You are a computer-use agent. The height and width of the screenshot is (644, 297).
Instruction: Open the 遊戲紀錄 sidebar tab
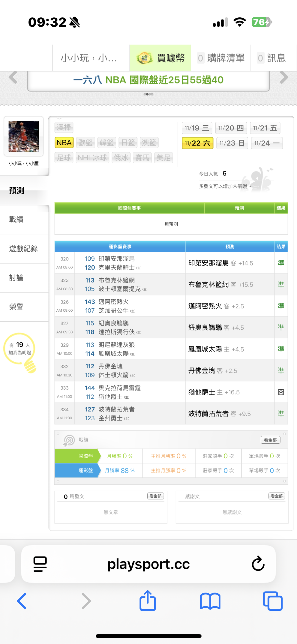click(x=24, y=249)
